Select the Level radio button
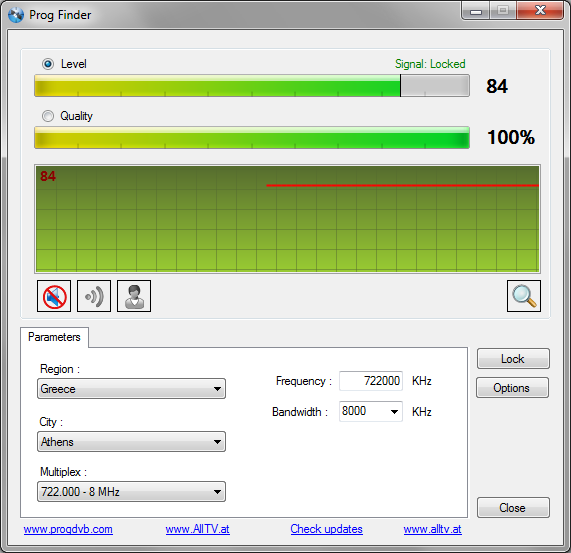Screen dimensions: 571x553 (x=48, y=64)
